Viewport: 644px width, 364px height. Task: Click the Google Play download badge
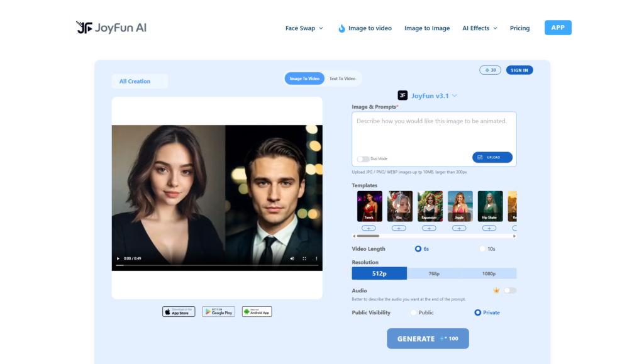point(218,311)
